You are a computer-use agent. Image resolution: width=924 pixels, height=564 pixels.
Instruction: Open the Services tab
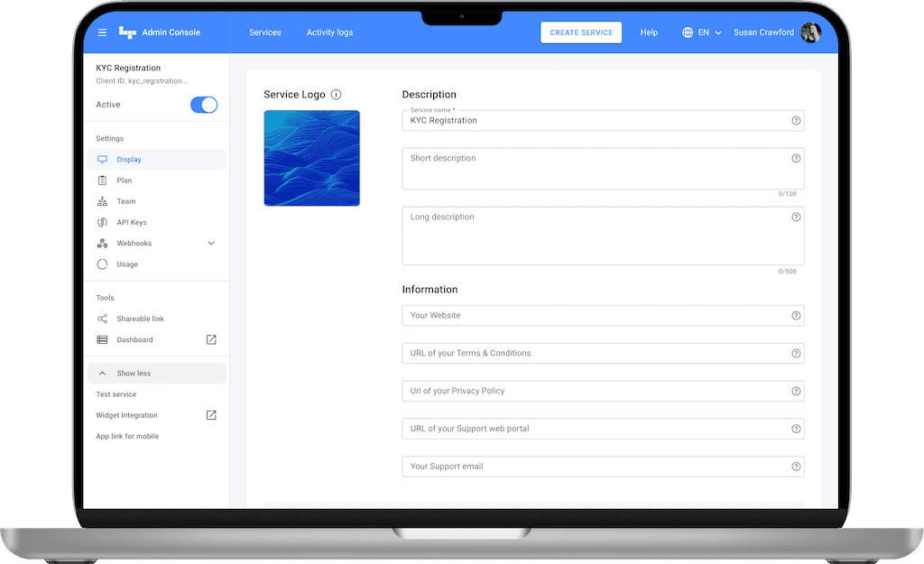click(x=264, y=32)
